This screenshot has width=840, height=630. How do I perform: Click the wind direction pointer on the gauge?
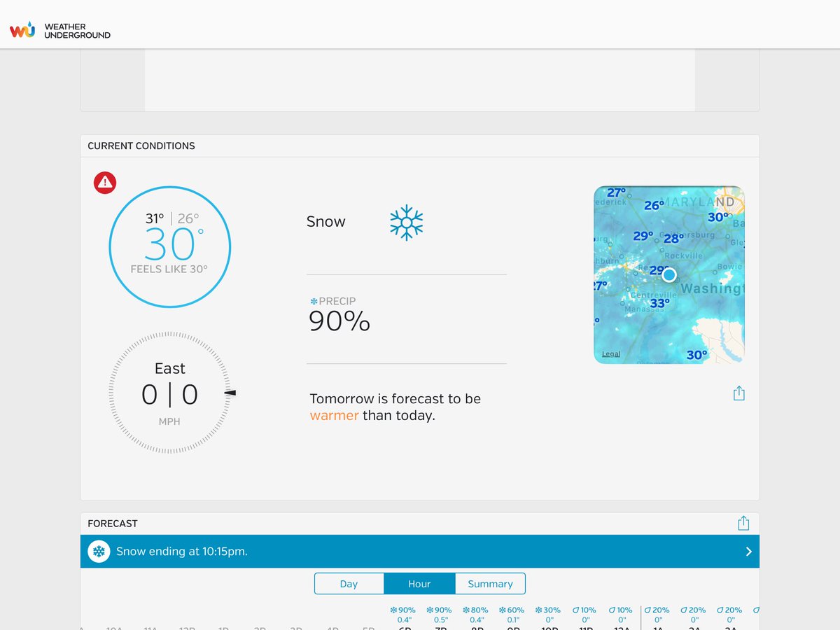(x=231, y=394)
